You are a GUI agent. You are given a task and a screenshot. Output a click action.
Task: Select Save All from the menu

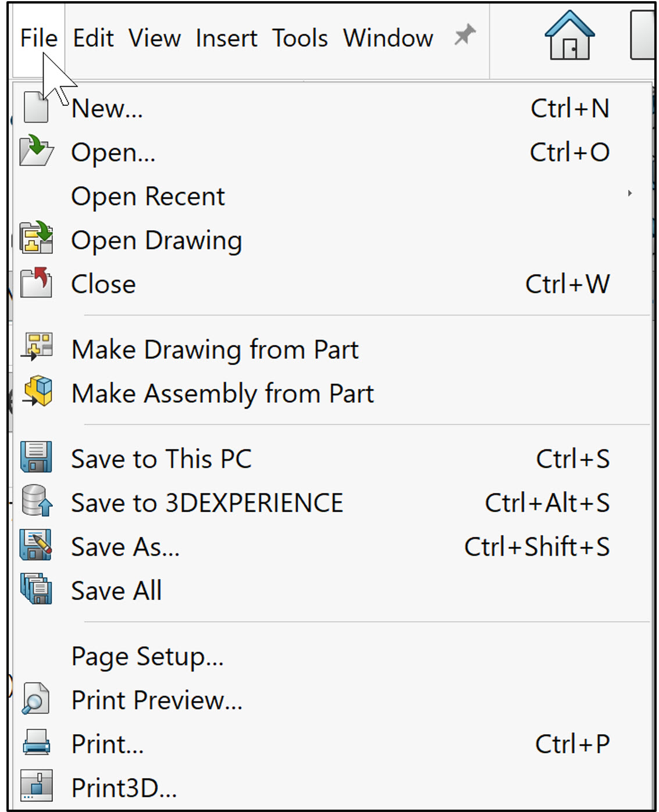tap(116, 591)
